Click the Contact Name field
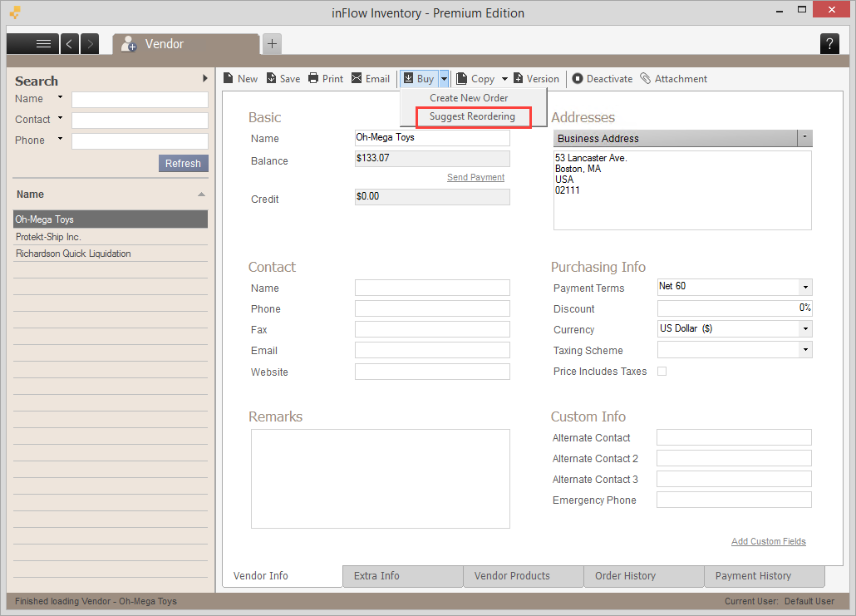This screenshot has width=856, height=616. [x=432, y=288]
